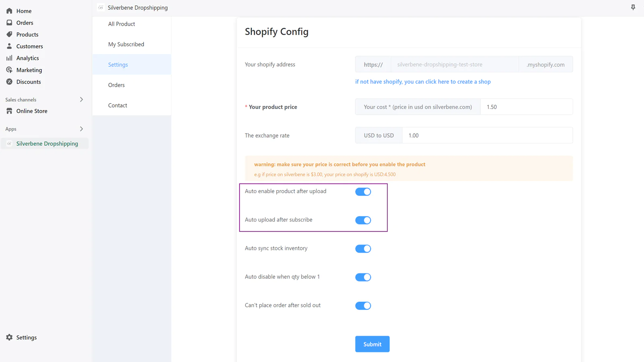This screenshot has width=644, height=362.
Task: Submit the Shopify config form
Action: click(x=372, y=344)
